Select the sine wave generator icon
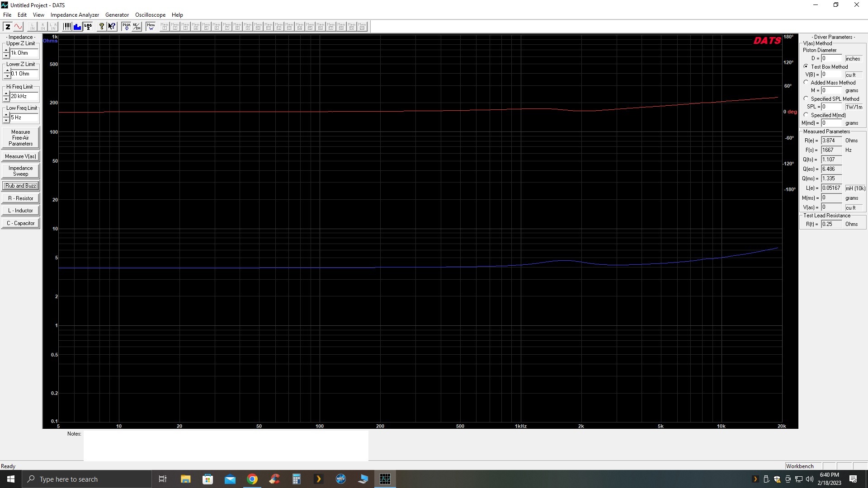The width and height of the screenshot is (868, 488). pos(18,27)
